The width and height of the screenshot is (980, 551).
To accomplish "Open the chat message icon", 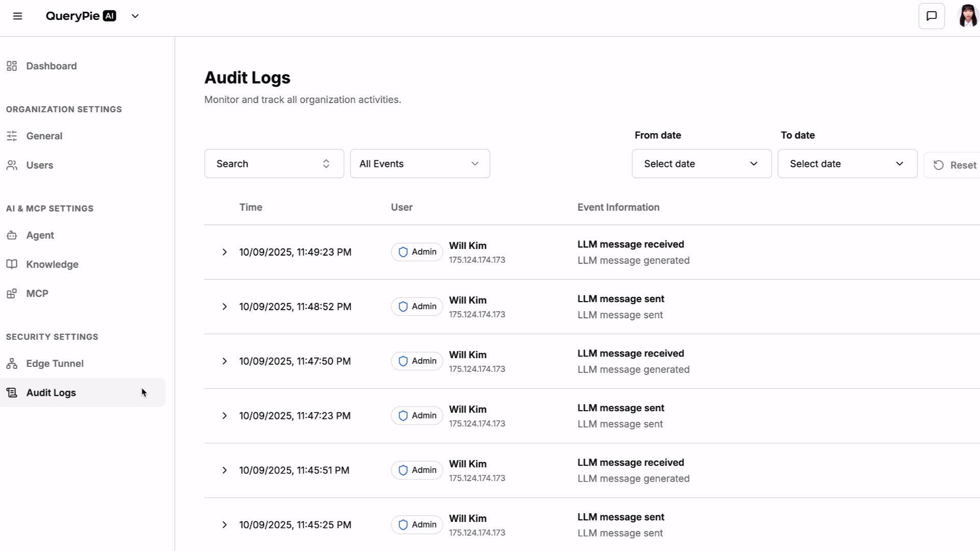I will (932, 16).
